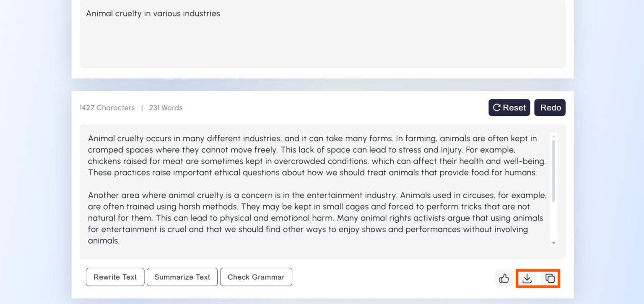Click the '1427 Characters' counter
Image resolution: width=644 pixels, height=304 pixels.
107,108
